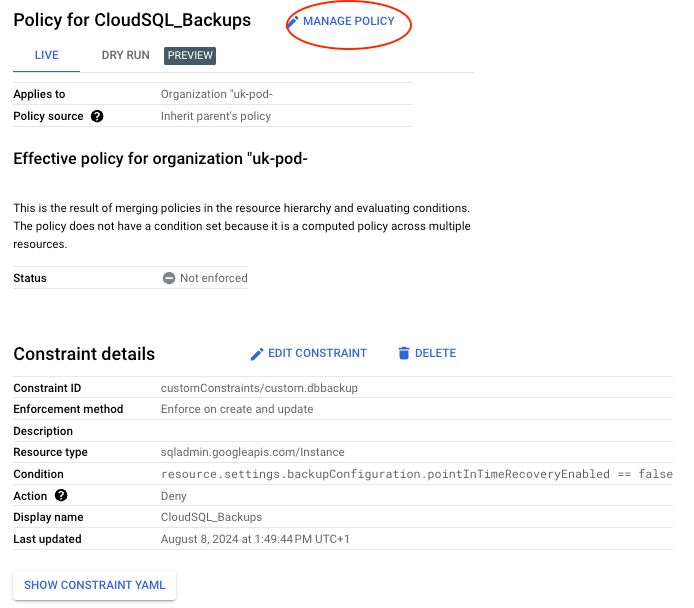
Task: Click the Edit Constraint pencil icon
Action: (257, 354)
